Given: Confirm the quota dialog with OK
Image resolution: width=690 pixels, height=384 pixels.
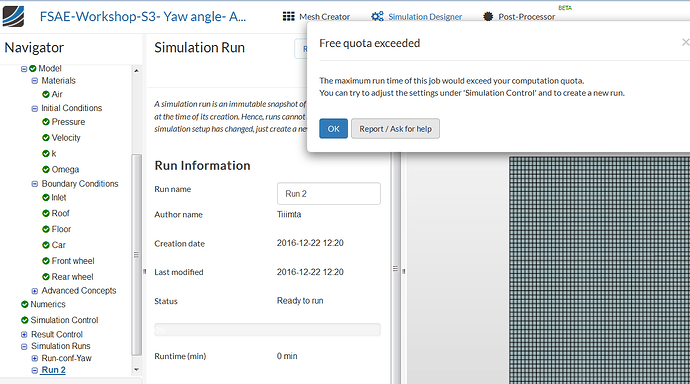Looking at the screenshot, I should 334,128.
